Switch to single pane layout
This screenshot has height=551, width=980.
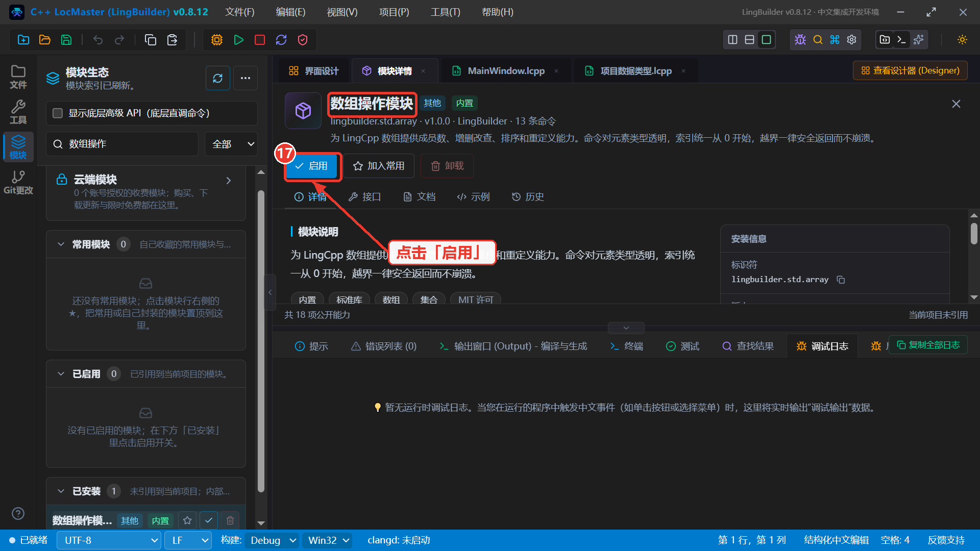[766, 40]
